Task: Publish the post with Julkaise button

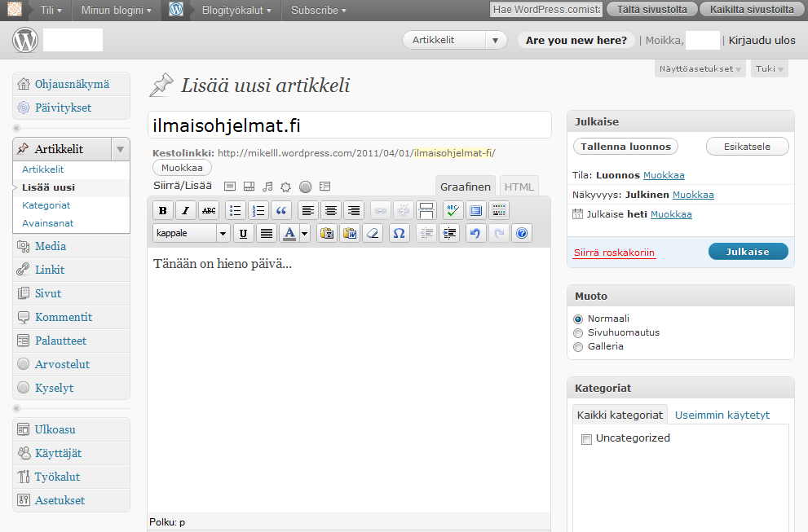Action: pyautogui.click(x=748, y=252)
